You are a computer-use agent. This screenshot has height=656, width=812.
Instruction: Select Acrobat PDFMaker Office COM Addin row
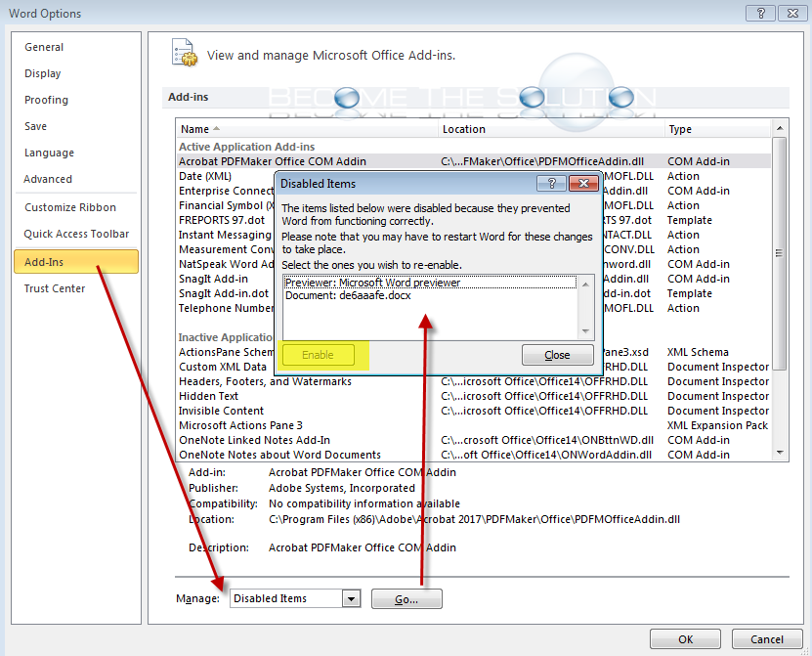coord(473,161)
